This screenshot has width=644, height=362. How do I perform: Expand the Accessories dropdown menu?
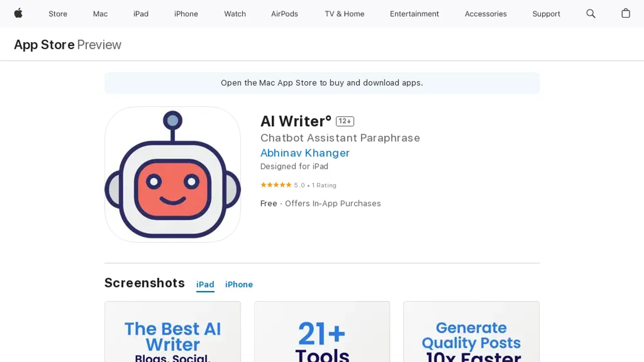[486, 14]
